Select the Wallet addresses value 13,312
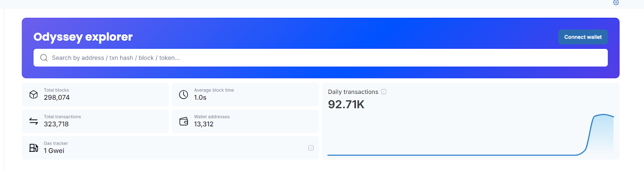 coord(204,124)
